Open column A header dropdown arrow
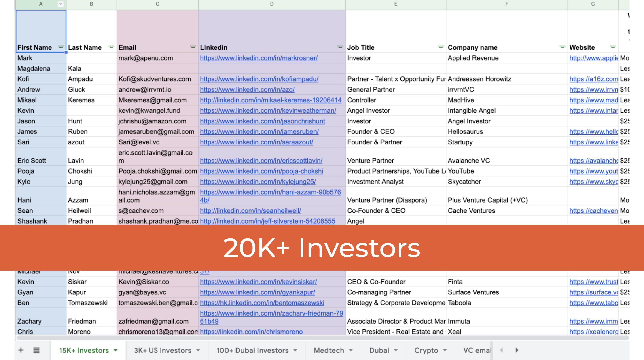644x360 pixels. [61, 4]
